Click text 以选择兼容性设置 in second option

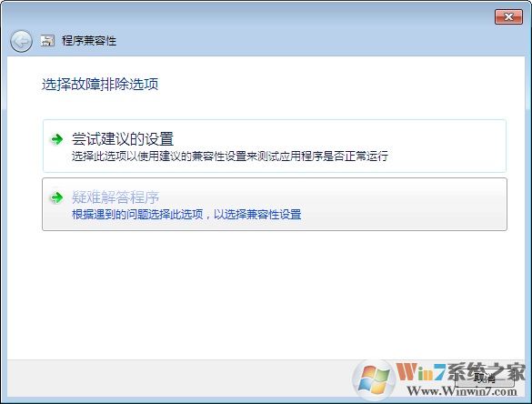[257, 215]
